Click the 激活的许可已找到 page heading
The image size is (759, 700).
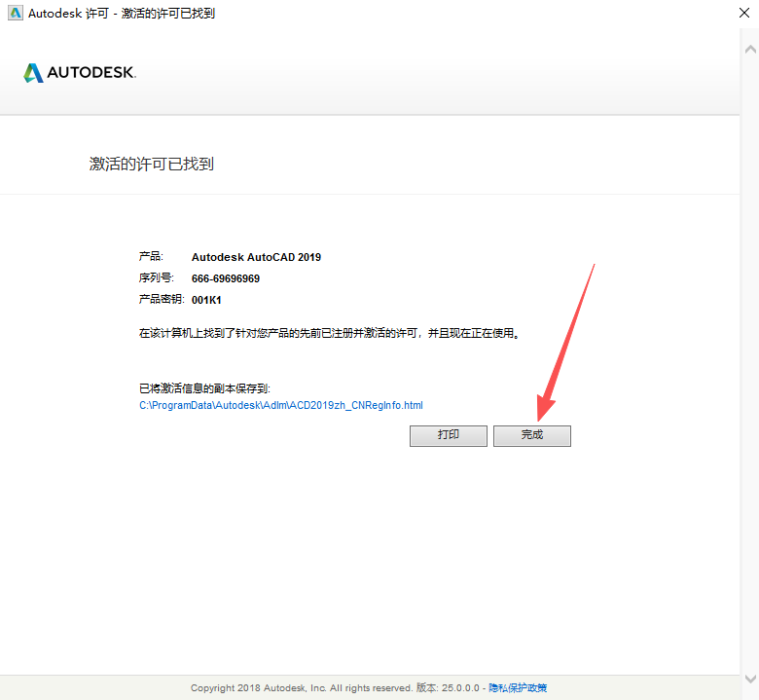pos(152,164)
